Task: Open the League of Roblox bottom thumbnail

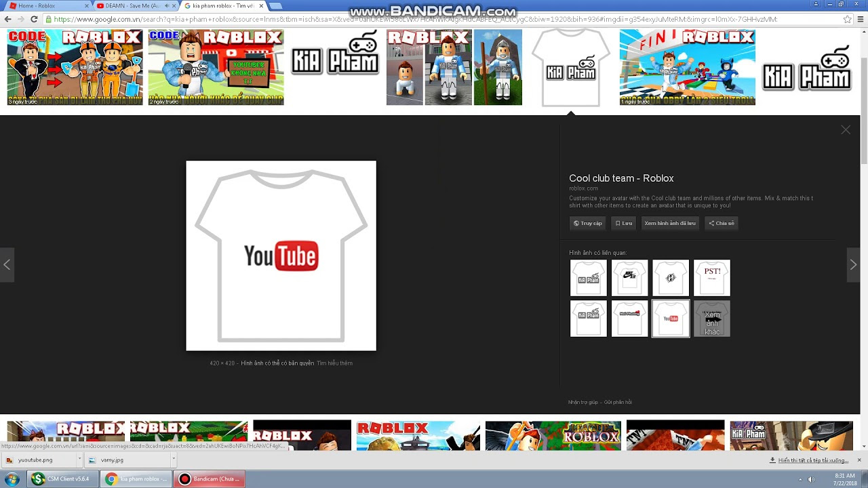Action: [x=553, y=435]
